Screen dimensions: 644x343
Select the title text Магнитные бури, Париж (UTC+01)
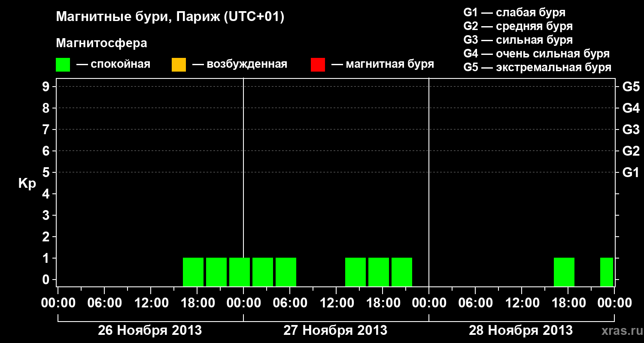(170, 17)
